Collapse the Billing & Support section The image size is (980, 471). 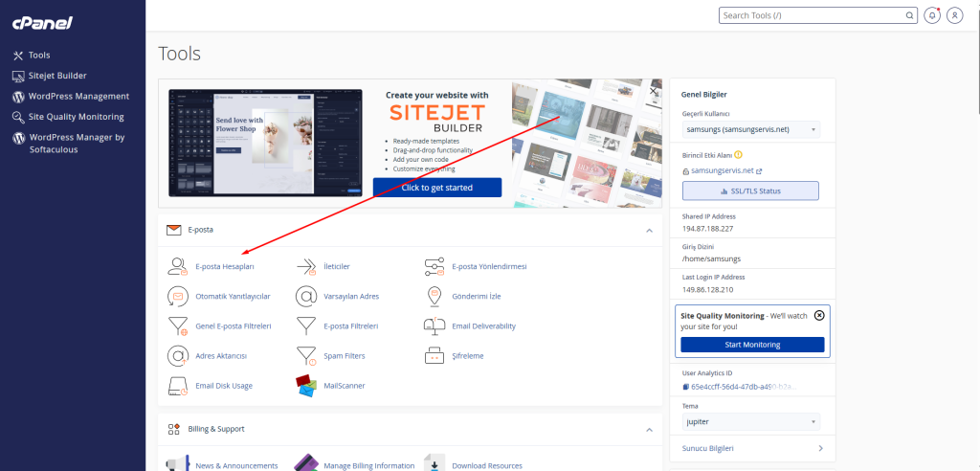[x=650, y=430]
